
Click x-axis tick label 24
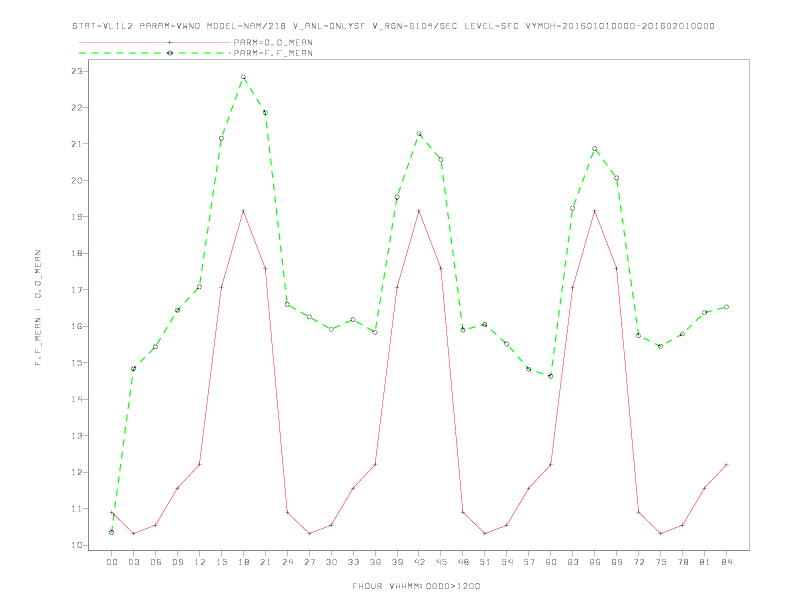(287, 562)
